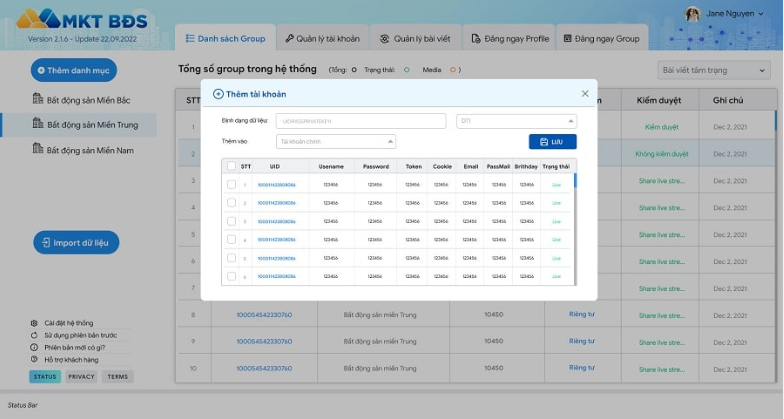Switch to the Đăng ngay Group tab

600,39
